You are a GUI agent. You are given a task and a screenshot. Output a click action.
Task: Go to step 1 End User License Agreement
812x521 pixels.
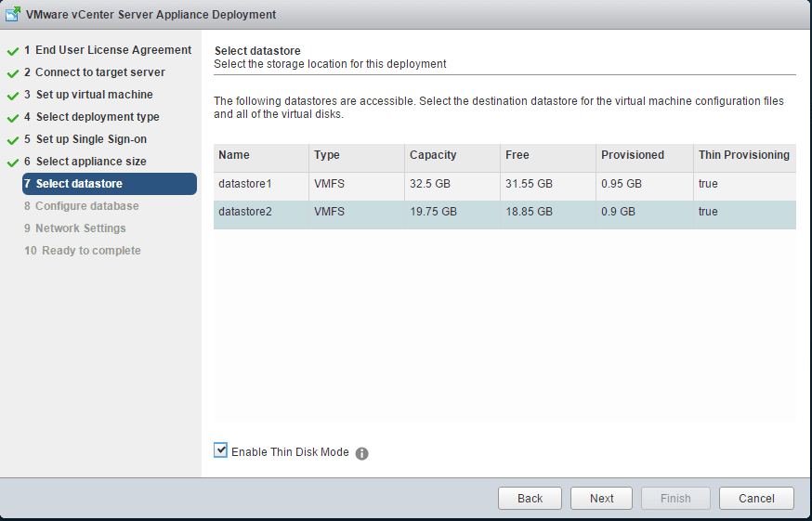pyautogui.click(x=108, y=50)
